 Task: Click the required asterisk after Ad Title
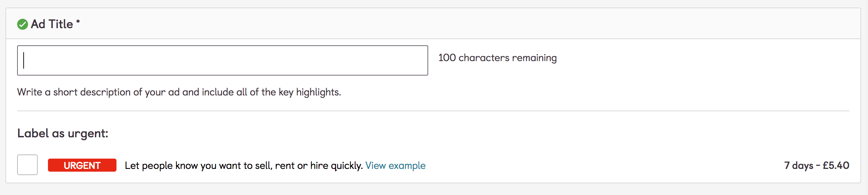pyautogui.click(x=78, y=22)
